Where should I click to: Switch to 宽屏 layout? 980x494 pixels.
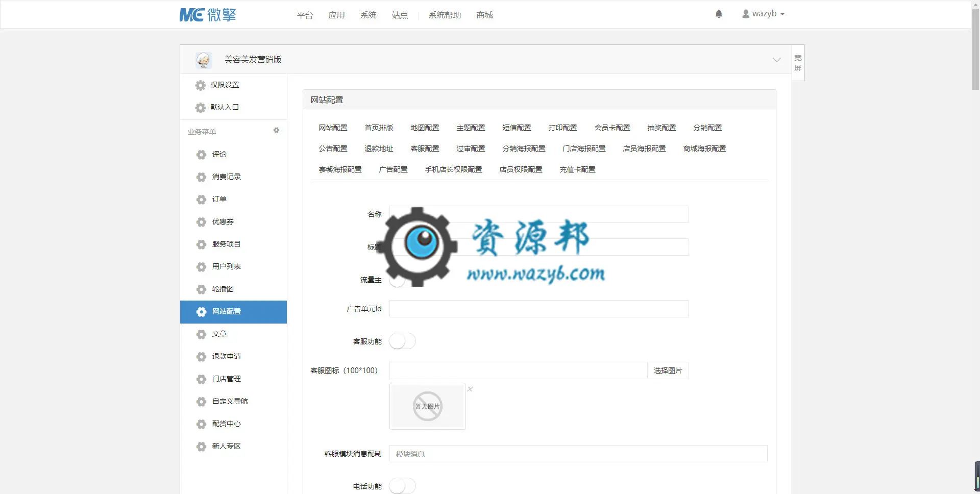(x=798, y=63)
